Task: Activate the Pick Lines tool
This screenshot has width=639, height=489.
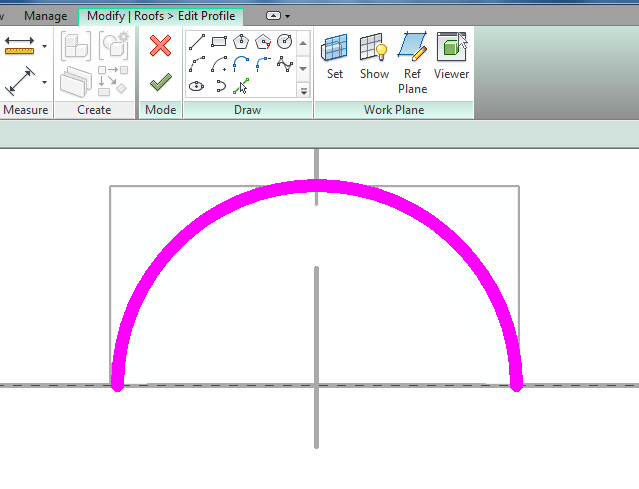Action: click(241, 86)
